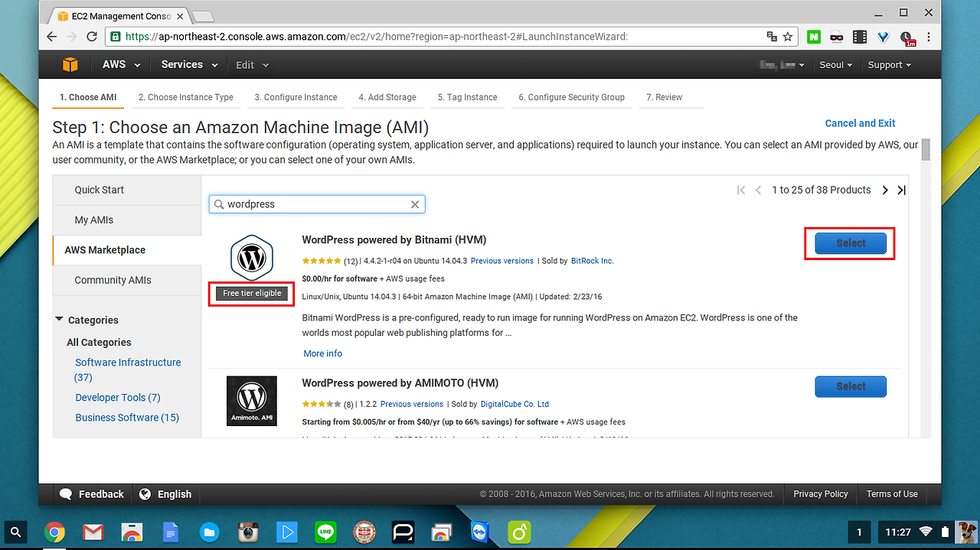Open the Quick Start AMI list
The image size is (980, 550).
(127, 190)
